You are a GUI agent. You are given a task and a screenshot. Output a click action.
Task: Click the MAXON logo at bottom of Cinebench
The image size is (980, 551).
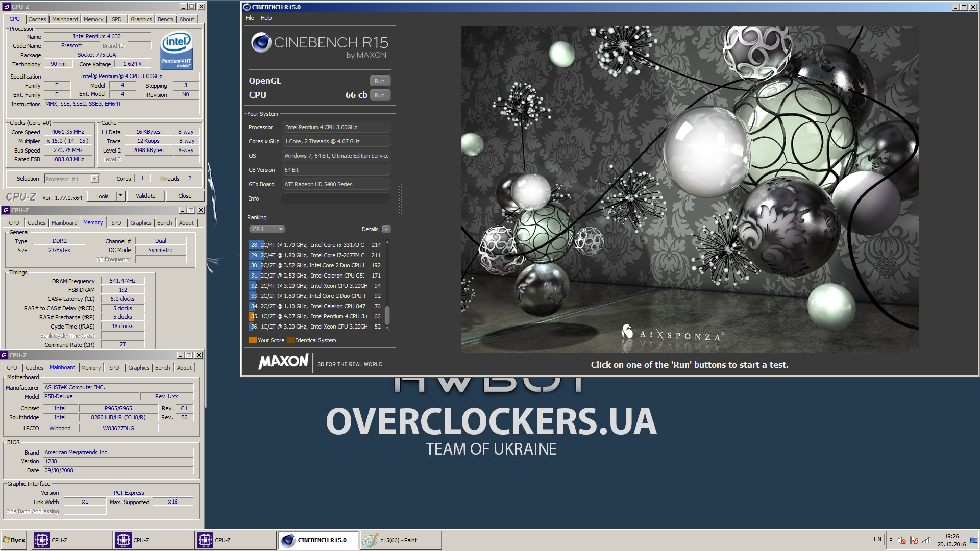click(x=283, y=362)
